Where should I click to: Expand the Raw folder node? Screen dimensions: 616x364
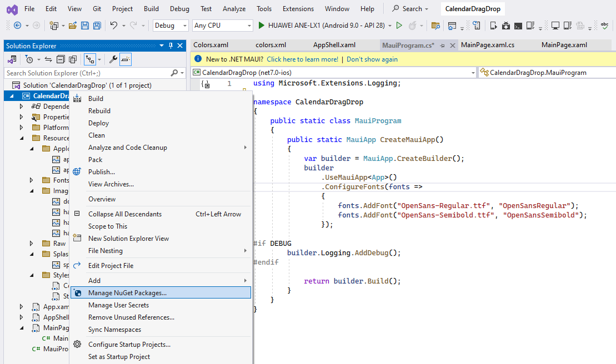coord(32,244)
